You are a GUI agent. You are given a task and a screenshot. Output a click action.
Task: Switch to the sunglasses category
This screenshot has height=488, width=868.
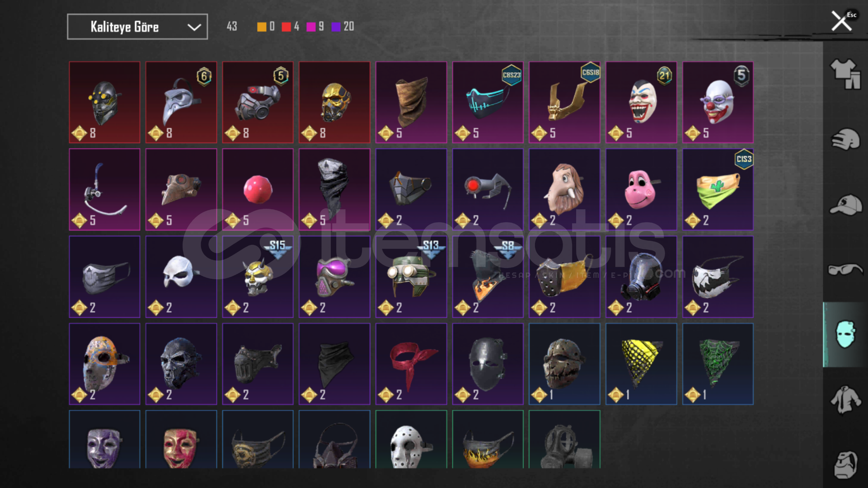(845, 269)
